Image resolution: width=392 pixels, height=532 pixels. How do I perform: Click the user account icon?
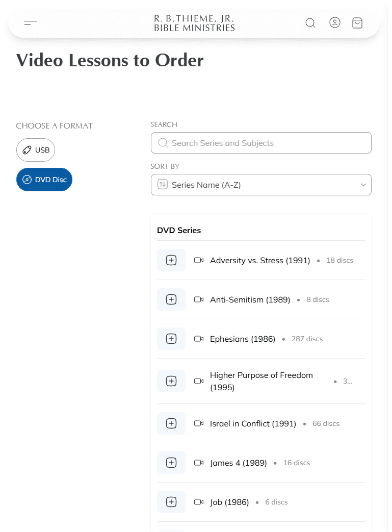tap(335, 22)
